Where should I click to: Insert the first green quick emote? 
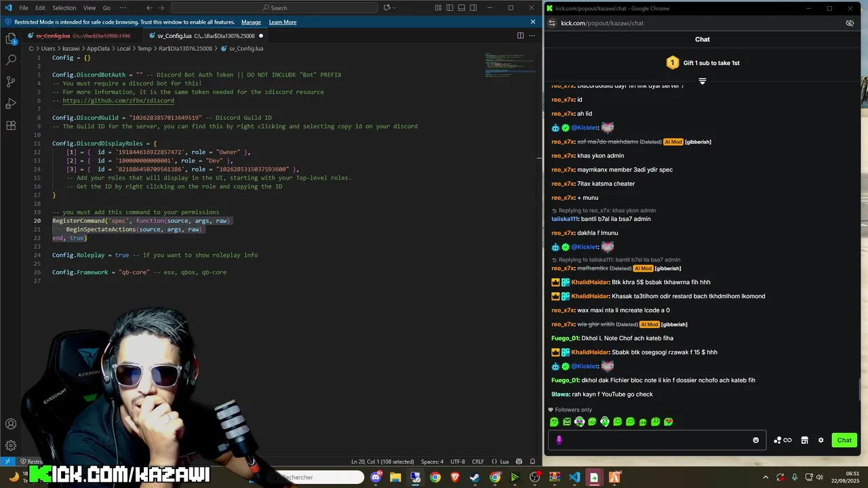(x=554, y=422)
